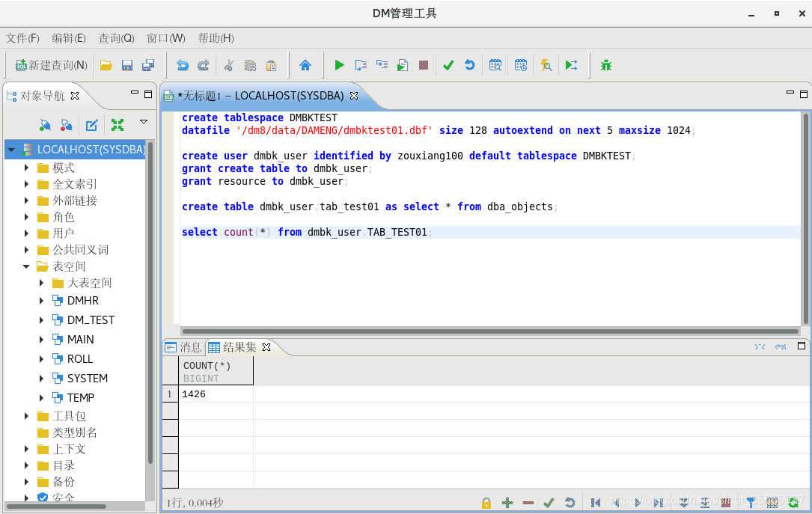This screenshot has height=514, width=812.
Task: Jump to first record in results
Action: (x=596, y=503)
